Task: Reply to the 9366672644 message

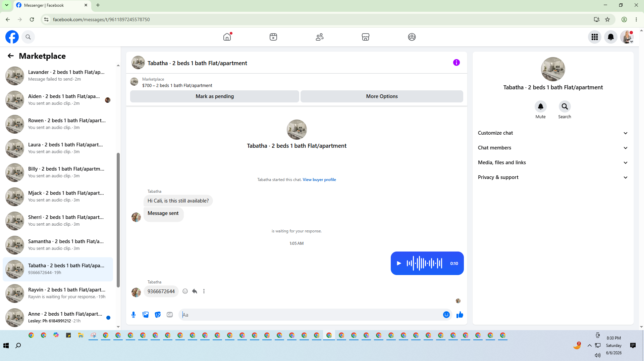Action: pos(195,291)
